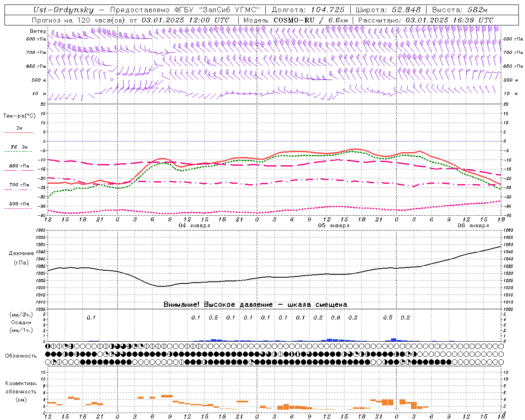Select the Td 2м dew point legend entry
525x420 pixels.
(19, 147)
